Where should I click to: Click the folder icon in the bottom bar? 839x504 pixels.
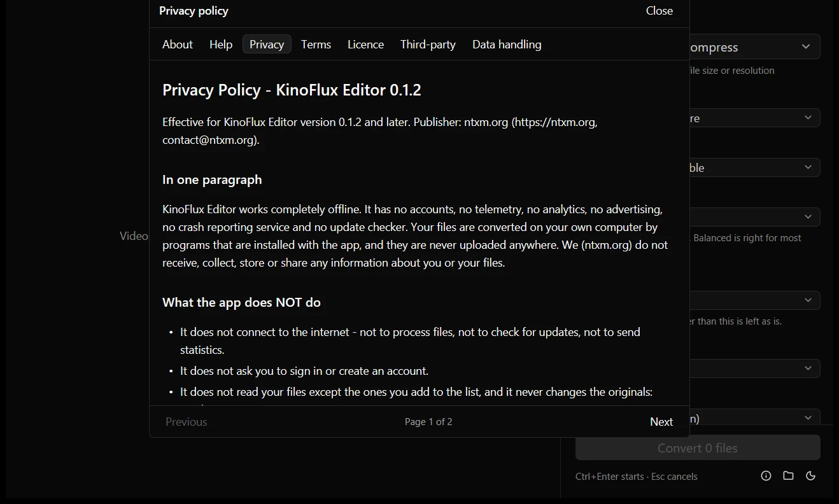789,476
